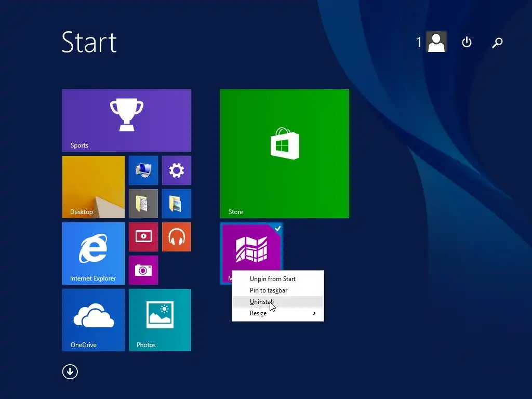Expand the Resize submenu

[278, 313]
